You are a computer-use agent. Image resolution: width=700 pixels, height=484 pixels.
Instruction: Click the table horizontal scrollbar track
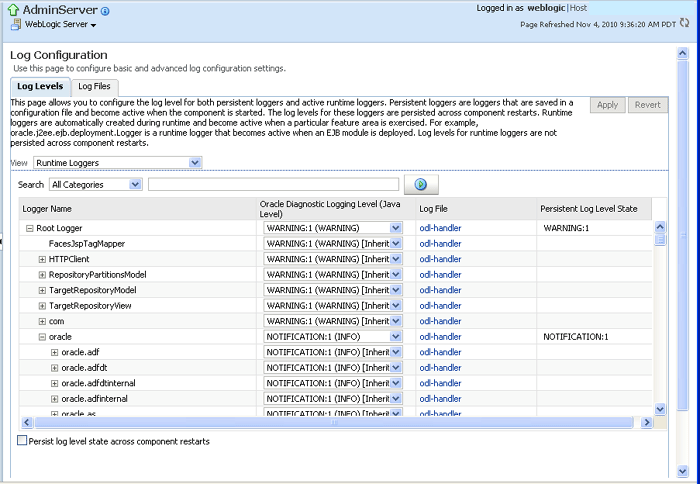pyautogui.click(x=334, y=422)
